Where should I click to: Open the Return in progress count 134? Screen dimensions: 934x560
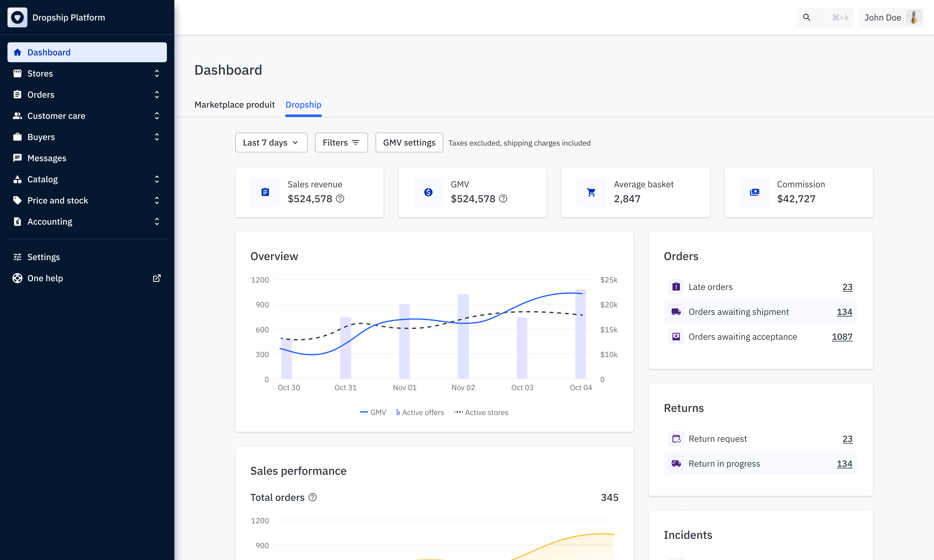click(x=845, y=463)
